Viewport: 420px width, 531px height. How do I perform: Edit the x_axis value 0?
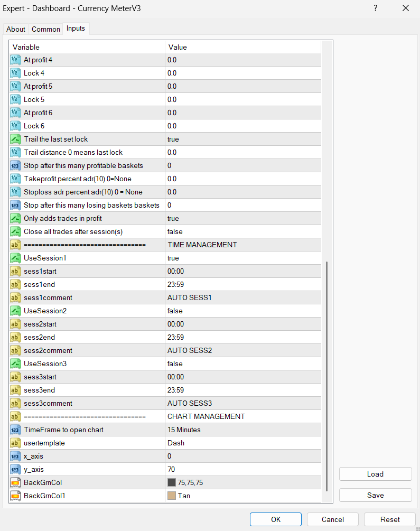pyautogui.click(x=243, y=456)
